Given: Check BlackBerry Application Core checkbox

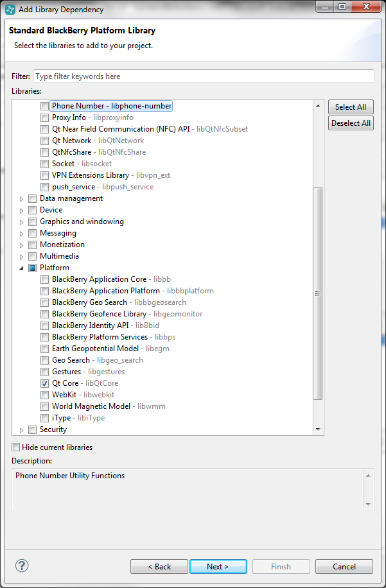Looking at the screenshot, I should [x=45, y=279].
